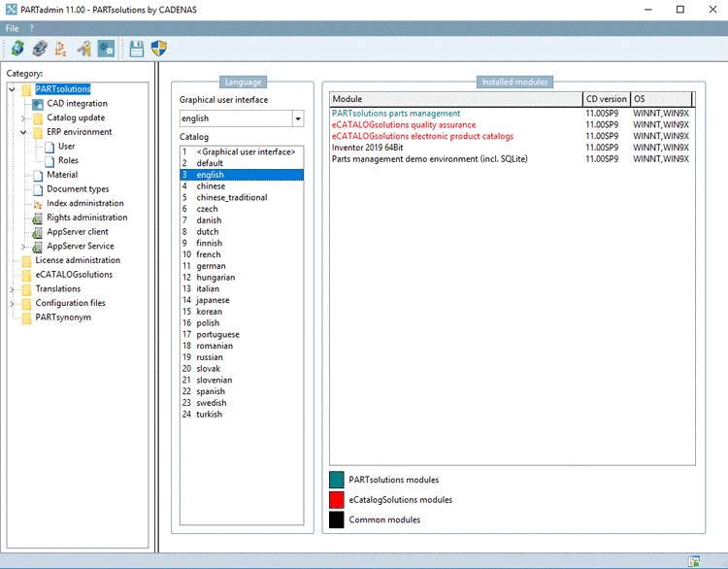The width and height of the screenshot is (728, 569).
Task: Click the floppy disk save icon
Action: coord(137,49)
